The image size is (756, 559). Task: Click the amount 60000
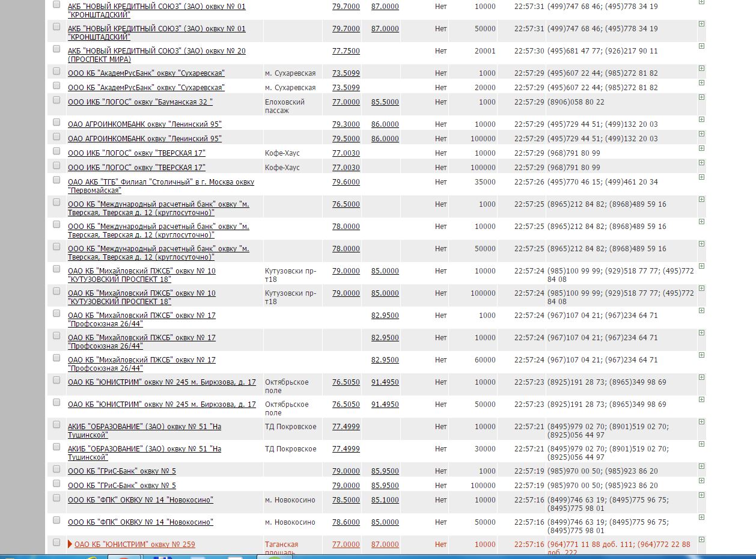(x=485, y=360)
